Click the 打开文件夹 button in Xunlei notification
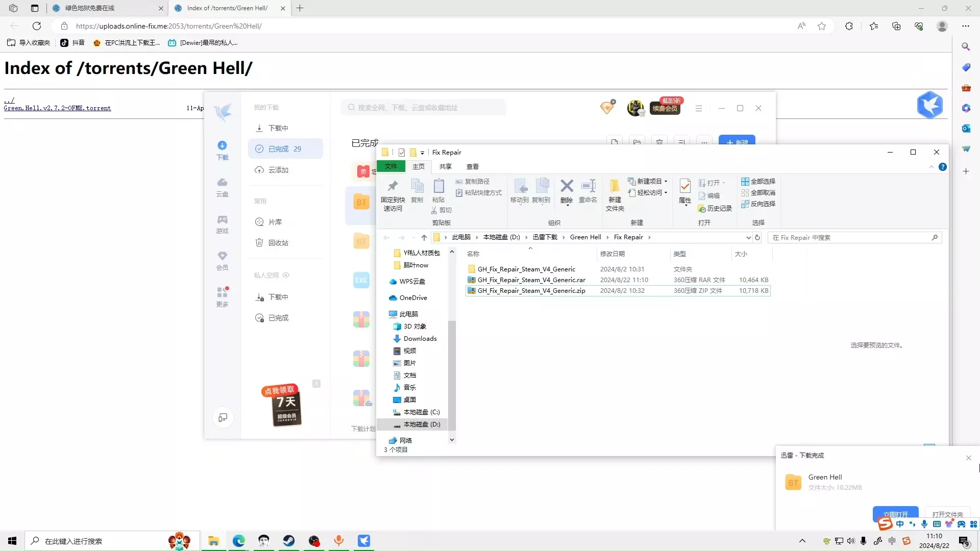Screen dimensions: 980x551 click(x=947, y=514)
